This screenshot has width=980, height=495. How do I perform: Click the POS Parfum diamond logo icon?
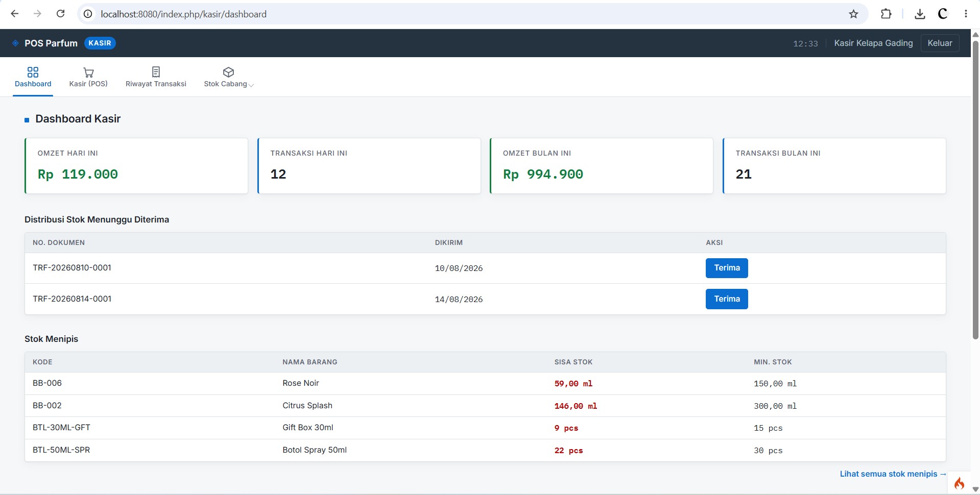coord(15,43)
